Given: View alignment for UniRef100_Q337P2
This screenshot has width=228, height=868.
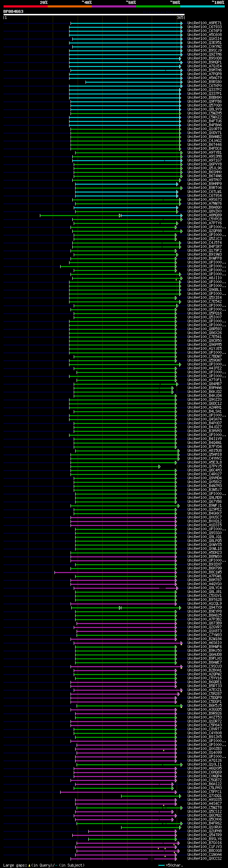Looking at the screenshot, I should point(204,90).
